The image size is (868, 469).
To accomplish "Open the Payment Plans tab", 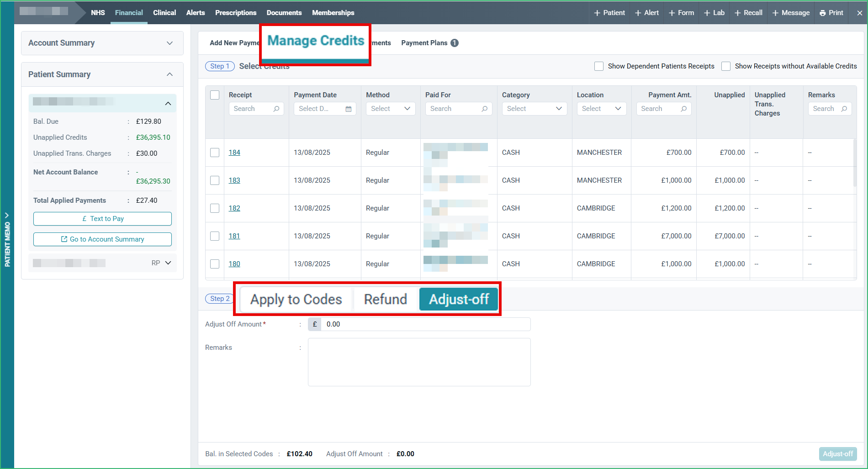I will pyautogui.click(x=424, y=43).
